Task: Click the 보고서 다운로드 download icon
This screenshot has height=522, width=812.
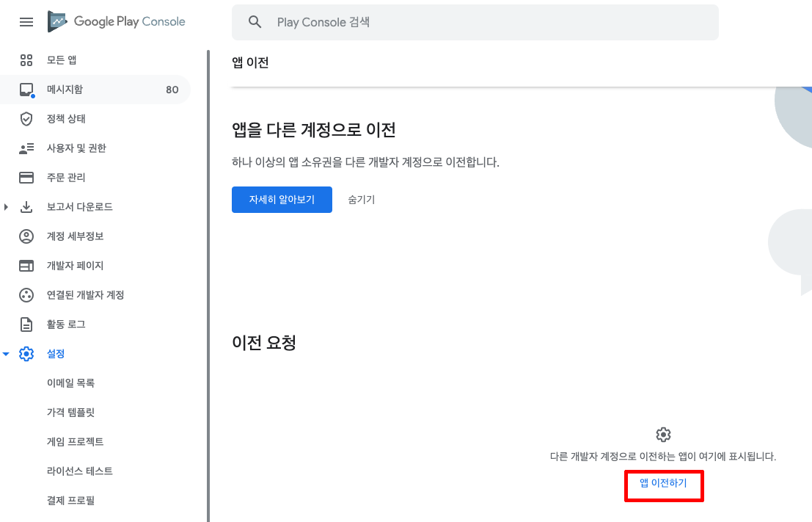Action: [x=26, y=207]
